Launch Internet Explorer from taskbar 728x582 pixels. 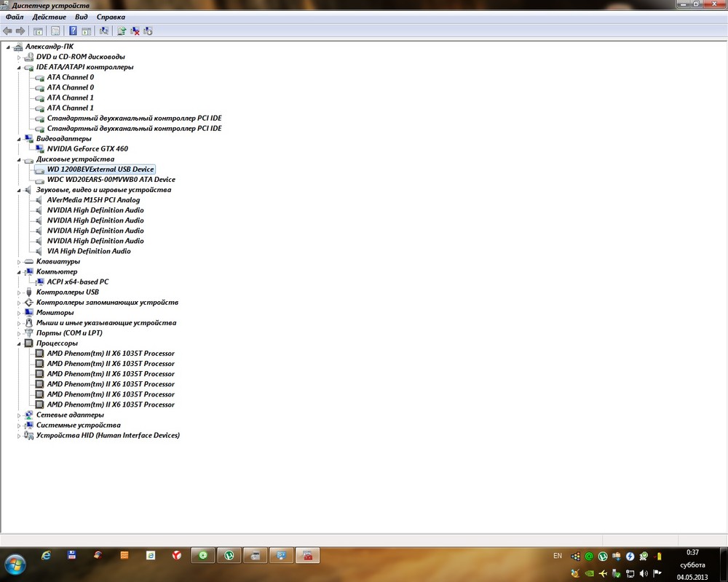(46, 556)
